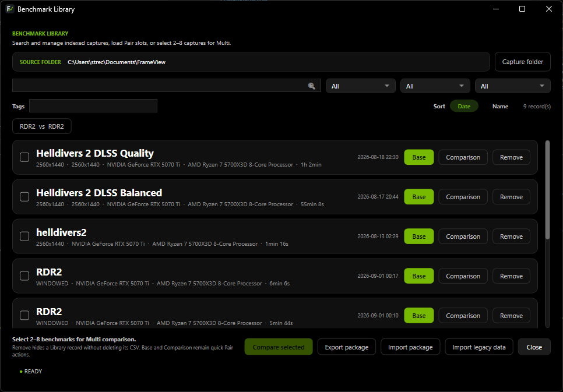Click the 2026-08-13 02:29 date
The width and height of the screenshot is (563, 392).
click(378, 236)
